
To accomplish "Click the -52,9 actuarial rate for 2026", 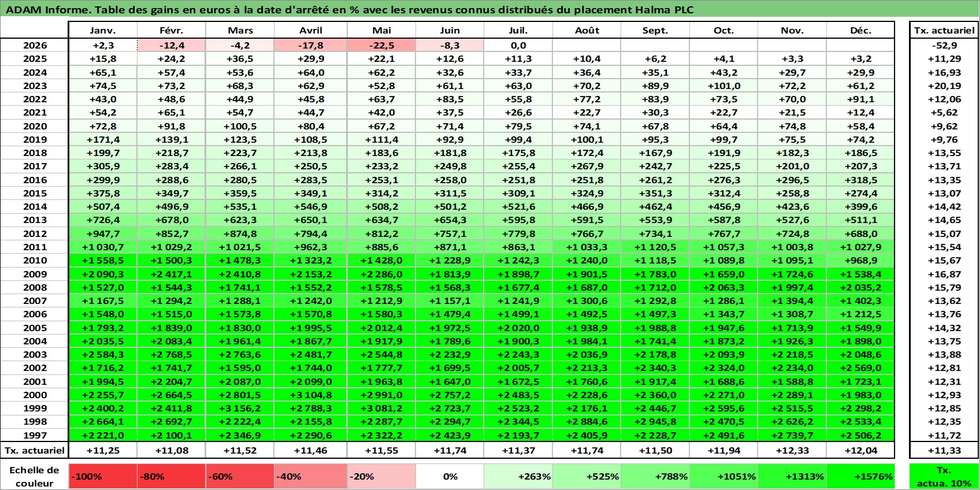I will pyautogui.click(x=944, y=46).
